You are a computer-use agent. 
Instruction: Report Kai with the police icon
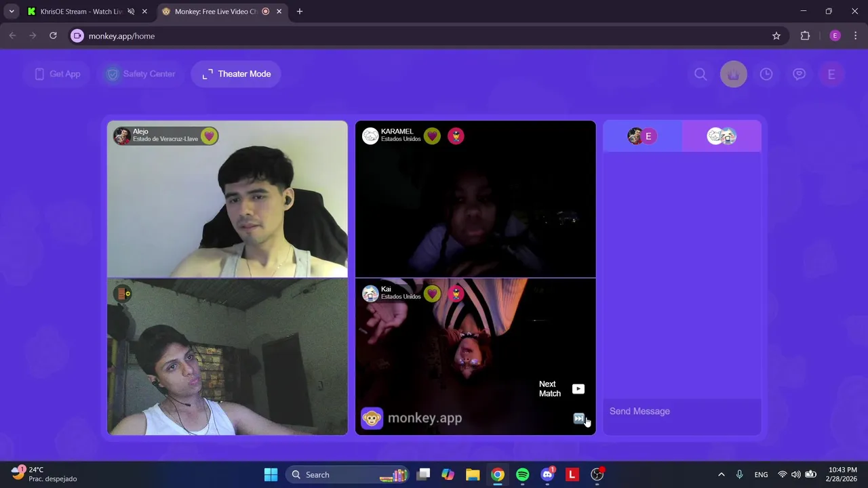click(456, 293)
